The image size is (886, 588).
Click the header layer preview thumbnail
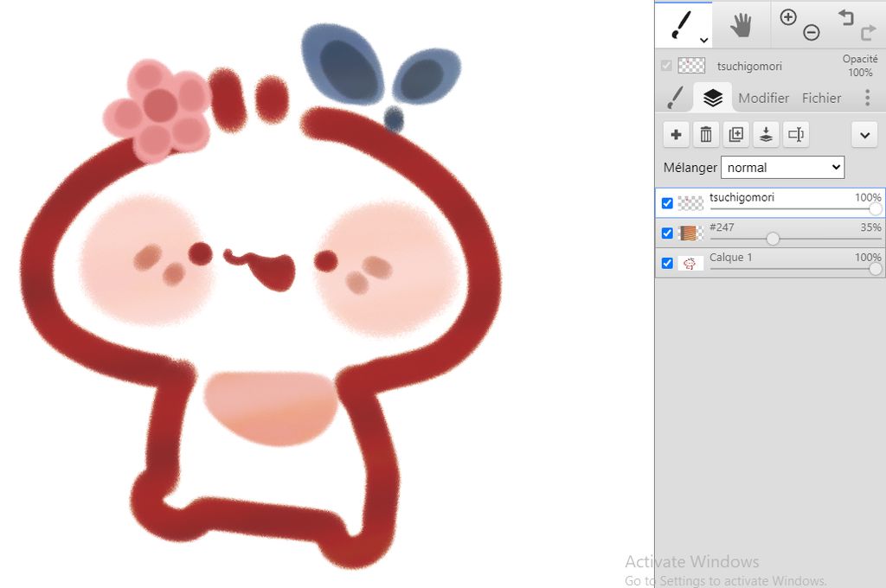pyautogui.click(x=691, y=66)
